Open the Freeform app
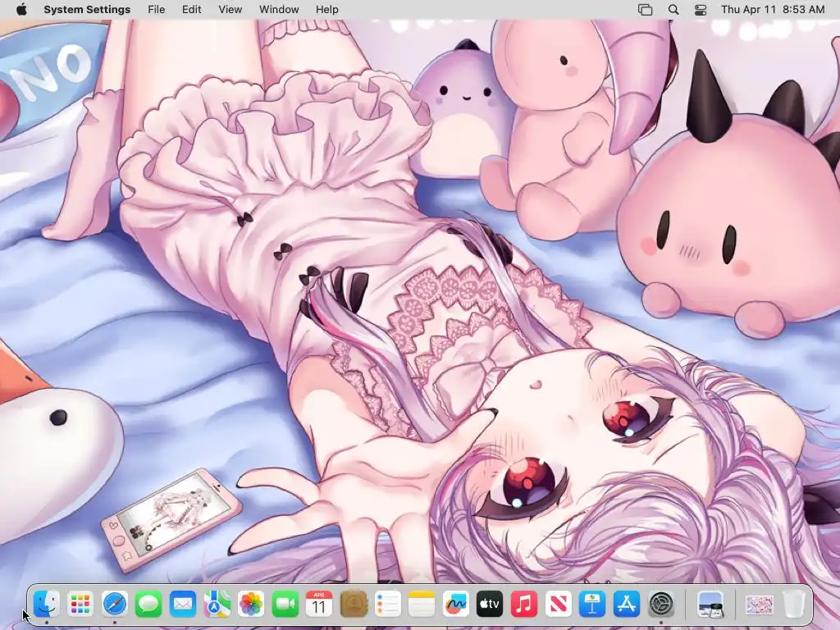The image size is (840, 630). pos(456,605)
